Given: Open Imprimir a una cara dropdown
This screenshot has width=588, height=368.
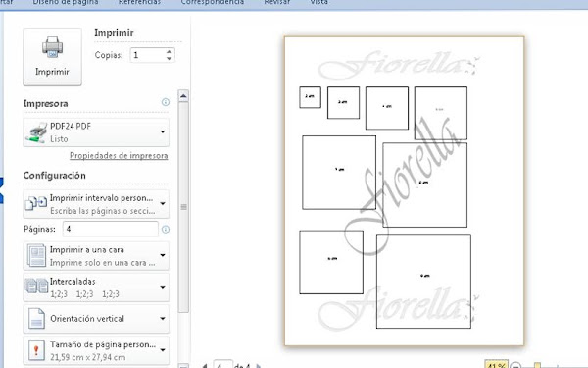Looking at the screenshot, I should (x=96, y=256).
